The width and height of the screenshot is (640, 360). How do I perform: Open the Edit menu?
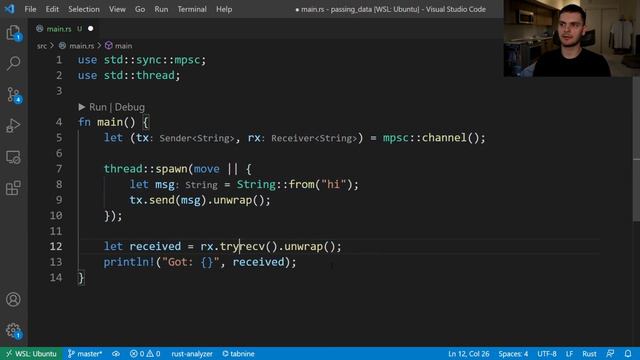[52, 9]
